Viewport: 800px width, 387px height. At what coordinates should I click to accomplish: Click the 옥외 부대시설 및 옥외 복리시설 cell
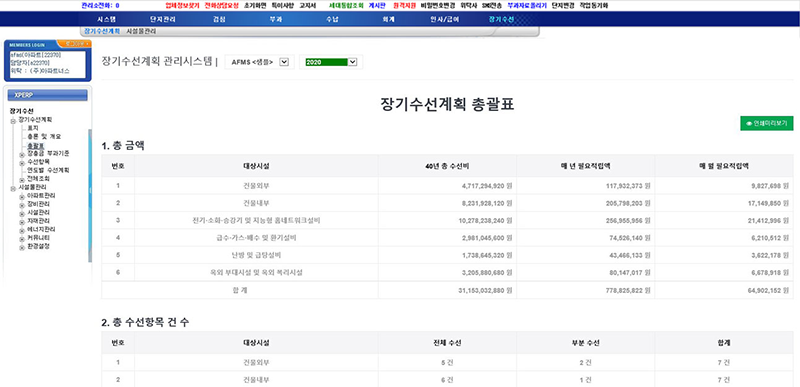click(256, 272)
